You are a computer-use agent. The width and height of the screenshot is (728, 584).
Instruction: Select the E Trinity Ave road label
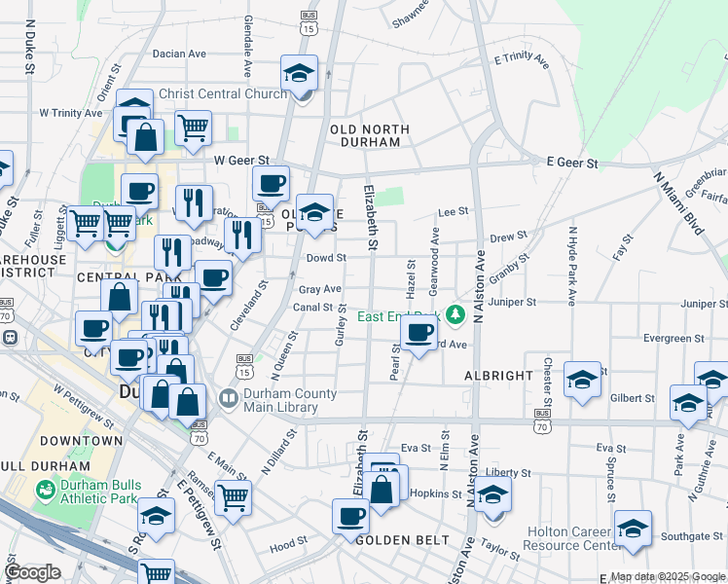pos(523,59)
